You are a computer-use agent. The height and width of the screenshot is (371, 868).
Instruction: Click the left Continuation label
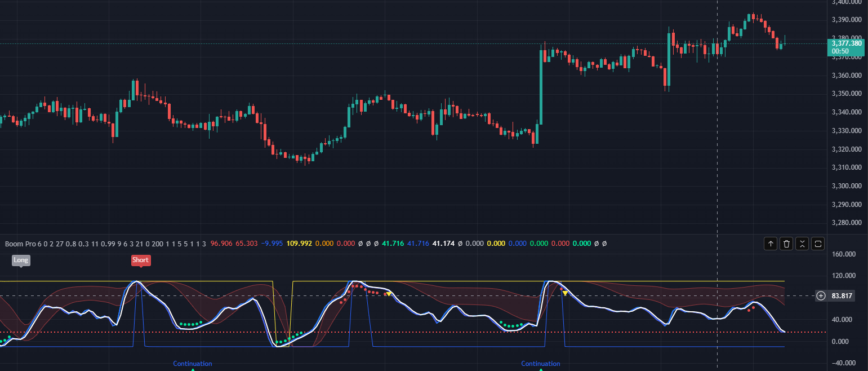click(x=193, y=364)
